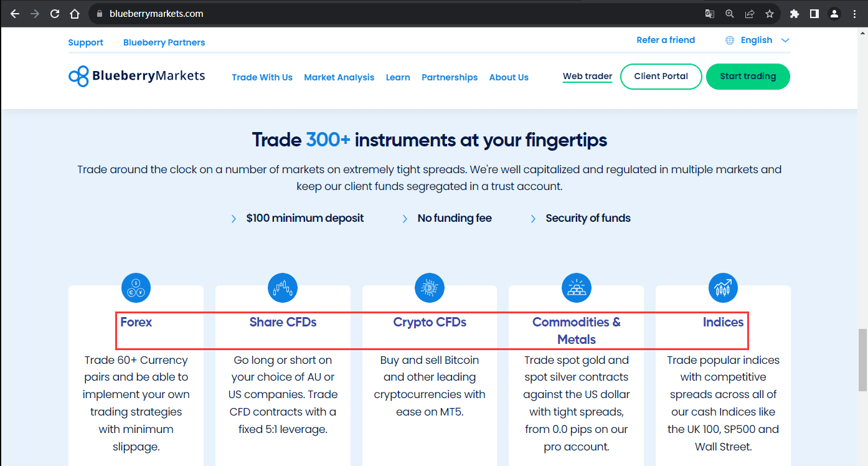This screenshot has width=868, height=466.
Task: Click the Forex card heading
Action: 136,322
